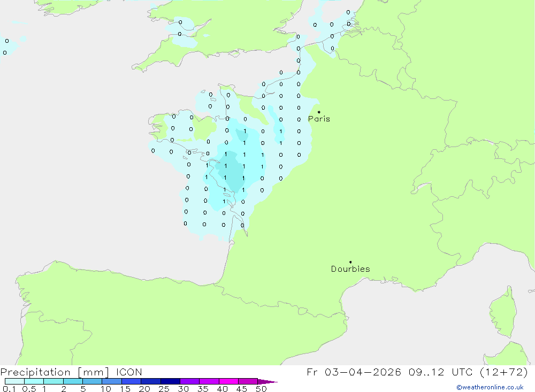Screen dimensions: 535x392
Task: Select the 2–5 mm legend color
Action: pyautogui.click(x=73, y=381)
